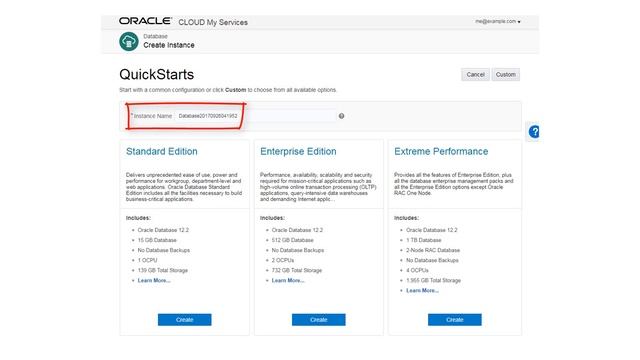Image resolution: width=640 pixels, height=360 pixels.
Task: Click the Create Instance breadcrumb text
Action: (169, 45)
